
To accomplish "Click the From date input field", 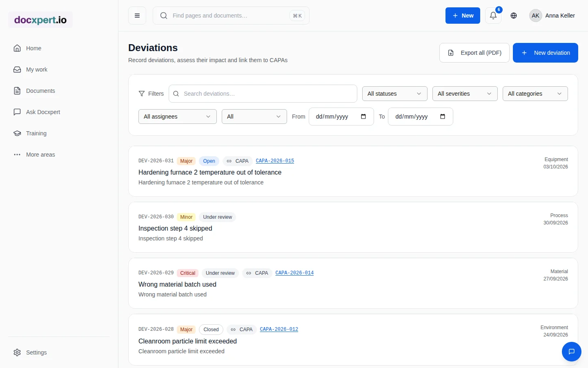I will [x=341, y=117].
